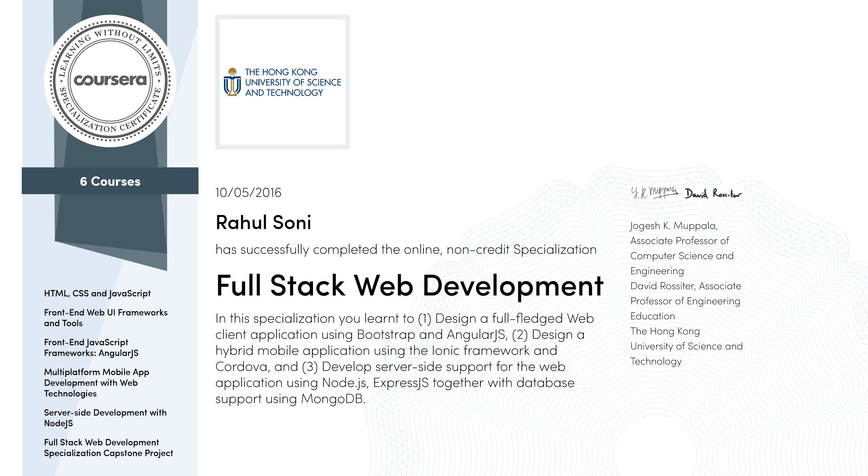Click 'has successfully completed' statement line
Image resolution: width=868 pixels, height=476 pixels.
[x=406, y=249]
